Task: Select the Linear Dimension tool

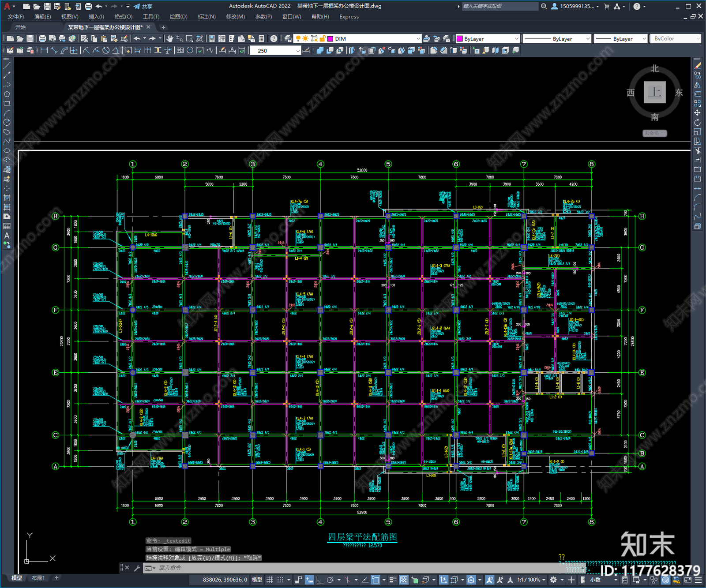Action: (x=44, y=50)
